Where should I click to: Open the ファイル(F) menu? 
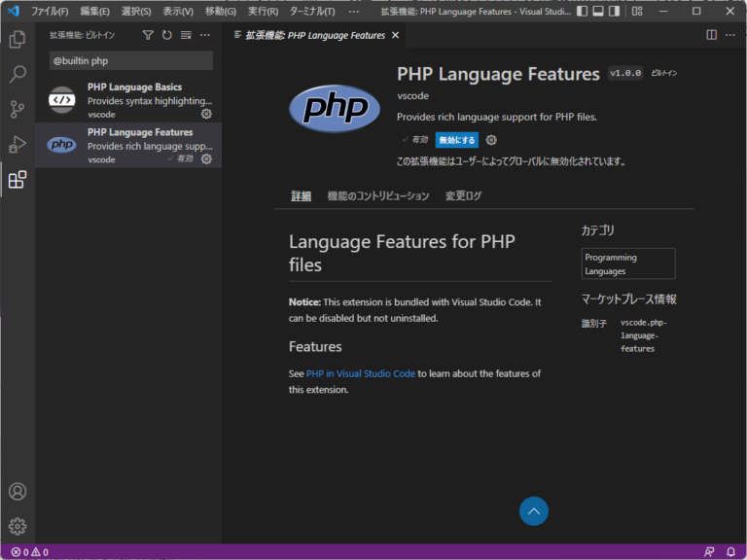tap(50, 11)
